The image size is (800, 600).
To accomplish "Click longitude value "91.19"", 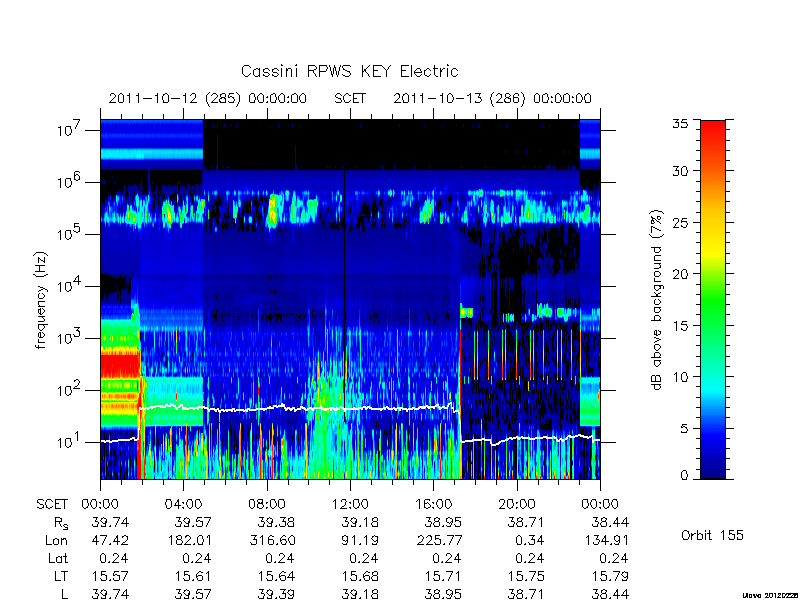I will point(360,540).
